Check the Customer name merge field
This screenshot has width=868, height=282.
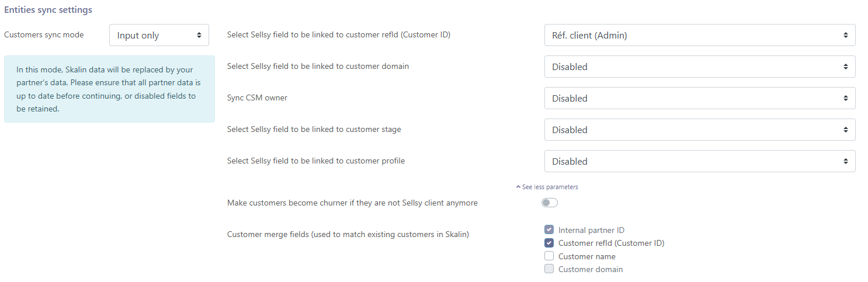click(549, 256)
